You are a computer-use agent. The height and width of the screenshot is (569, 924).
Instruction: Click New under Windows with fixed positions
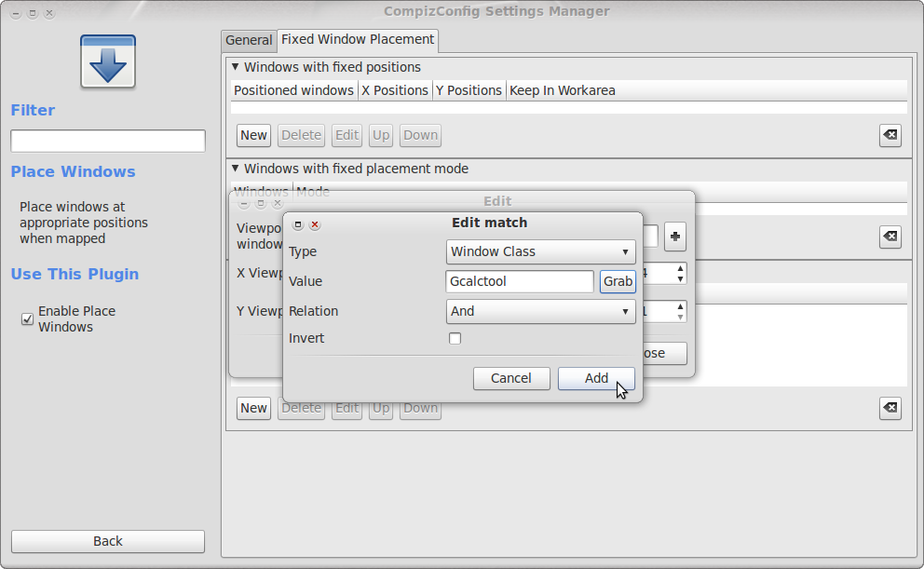point(253,135)
